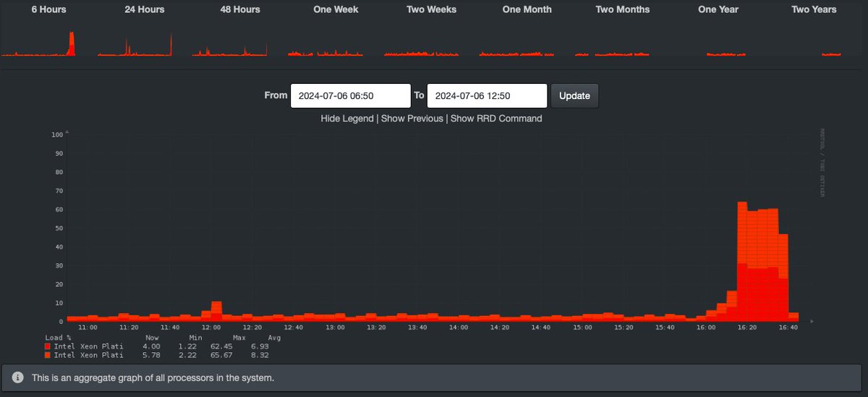Select the One Week time range label
868x397 pixels.
pos(336,9)
